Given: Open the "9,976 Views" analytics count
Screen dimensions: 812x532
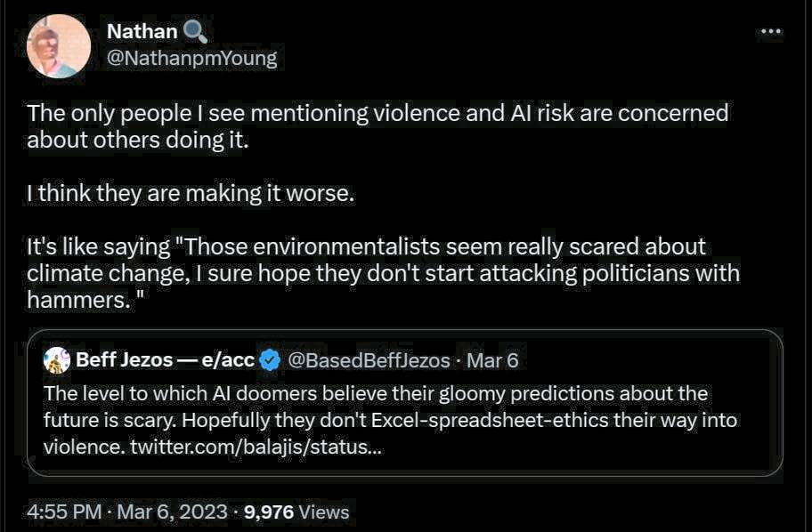Looking at the screenshot, I should point(296,512).
